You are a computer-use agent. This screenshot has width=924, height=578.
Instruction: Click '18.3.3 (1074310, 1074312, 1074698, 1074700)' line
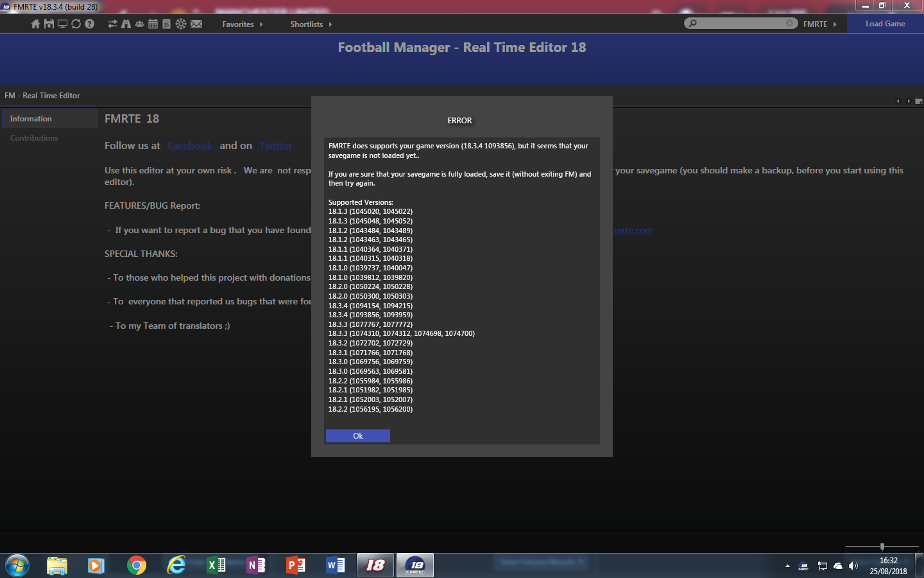coord(402,334)
